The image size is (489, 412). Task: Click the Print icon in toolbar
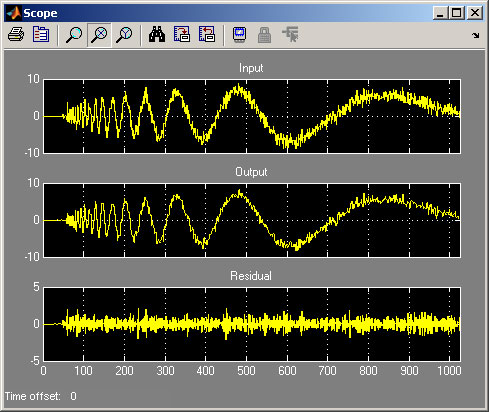tap(16, 34)
